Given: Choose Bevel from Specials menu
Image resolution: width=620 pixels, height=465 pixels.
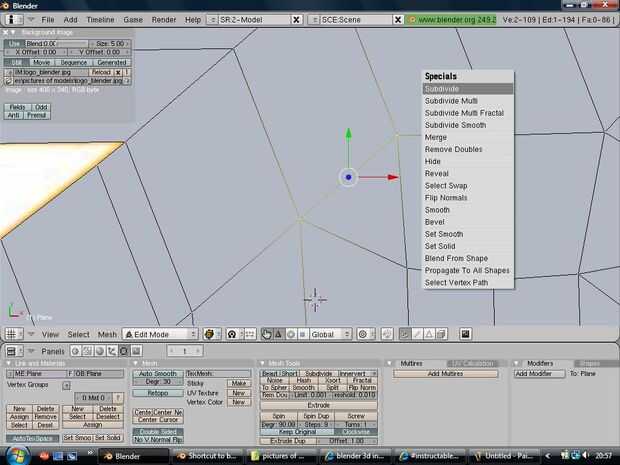Looking at the screenshot, I should pos(468,222).
